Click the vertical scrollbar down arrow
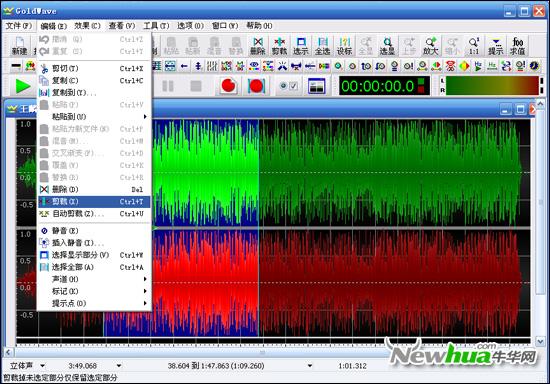The image size is (550, 384). pos(540,341)
